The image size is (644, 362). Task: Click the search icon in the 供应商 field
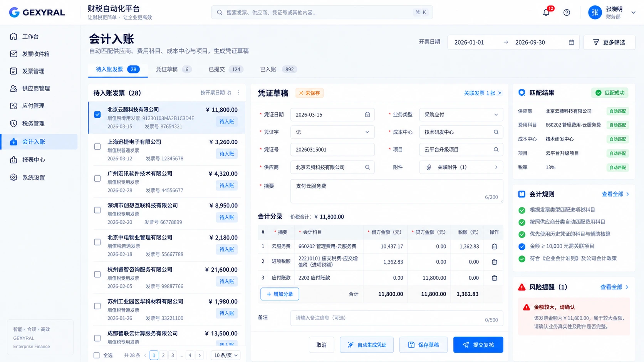367,167
